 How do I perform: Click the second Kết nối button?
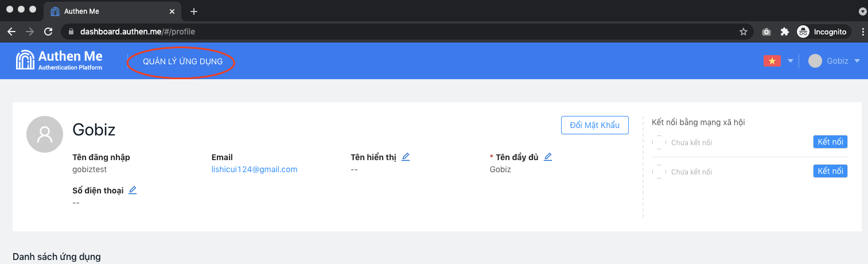click(x=830, y=171)
